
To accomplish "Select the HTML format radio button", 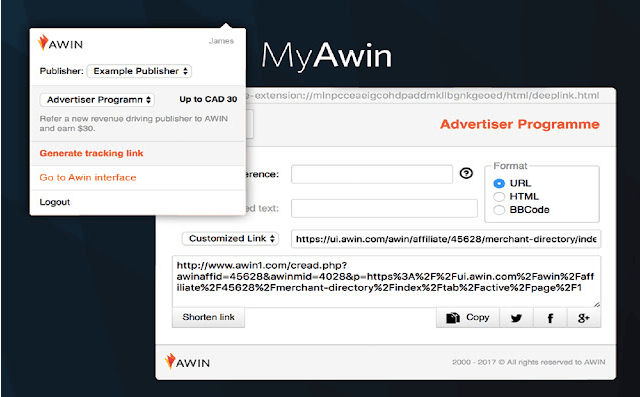I will pos(499,197).
